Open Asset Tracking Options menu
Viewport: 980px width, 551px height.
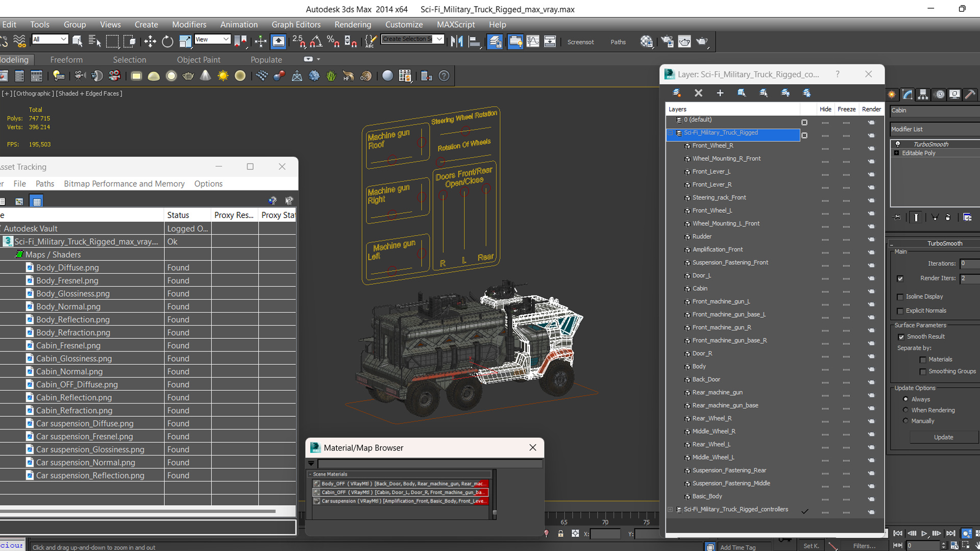click(208, 184)
